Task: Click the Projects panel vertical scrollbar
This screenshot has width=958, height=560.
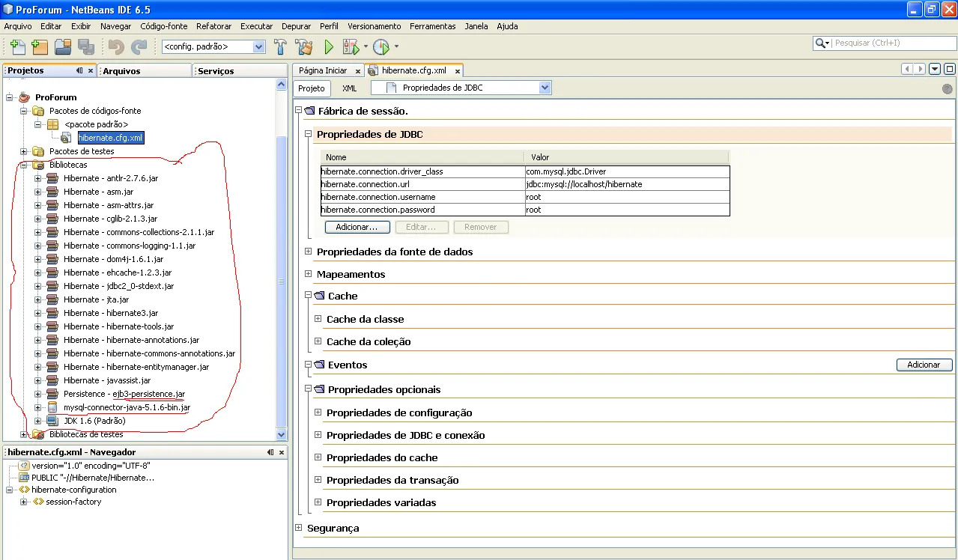Action: coord(282,281)
